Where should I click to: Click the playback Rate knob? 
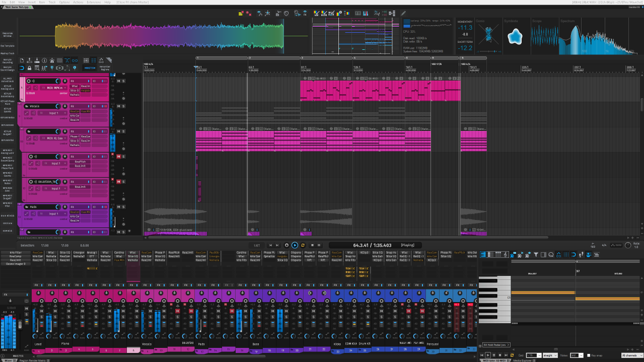coord(628,245)
